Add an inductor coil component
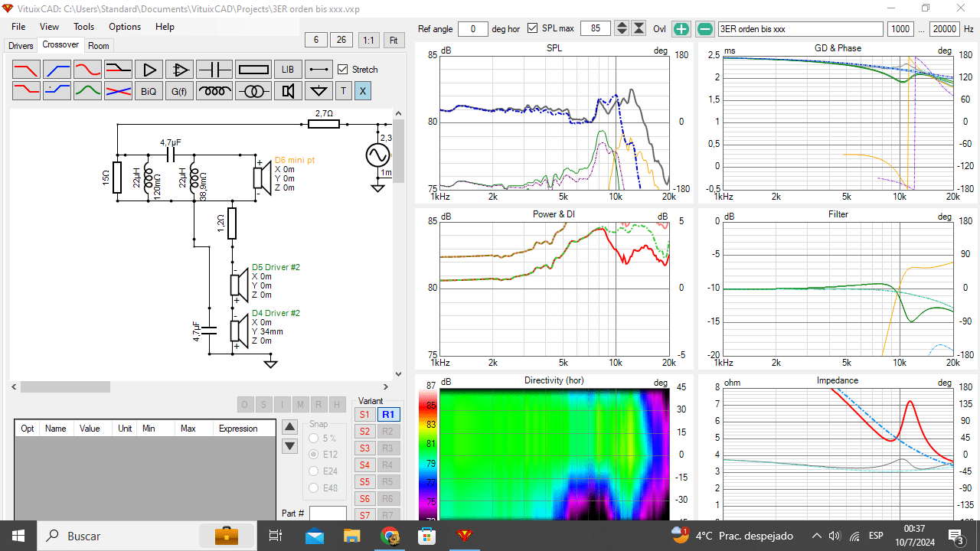 point(214,91)
